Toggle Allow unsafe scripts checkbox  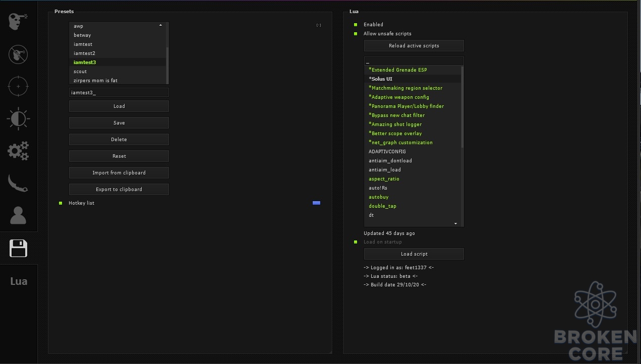point(356,34)
